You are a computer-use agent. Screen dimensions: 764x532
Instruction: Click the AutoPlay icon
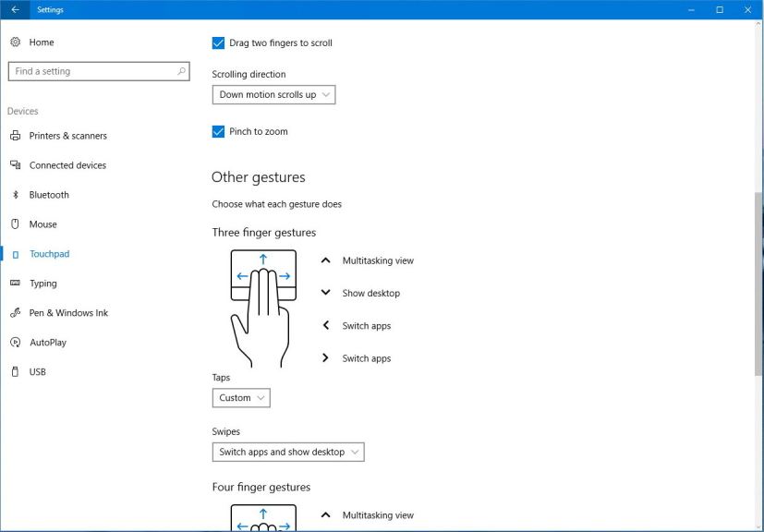tap(16, 343)
